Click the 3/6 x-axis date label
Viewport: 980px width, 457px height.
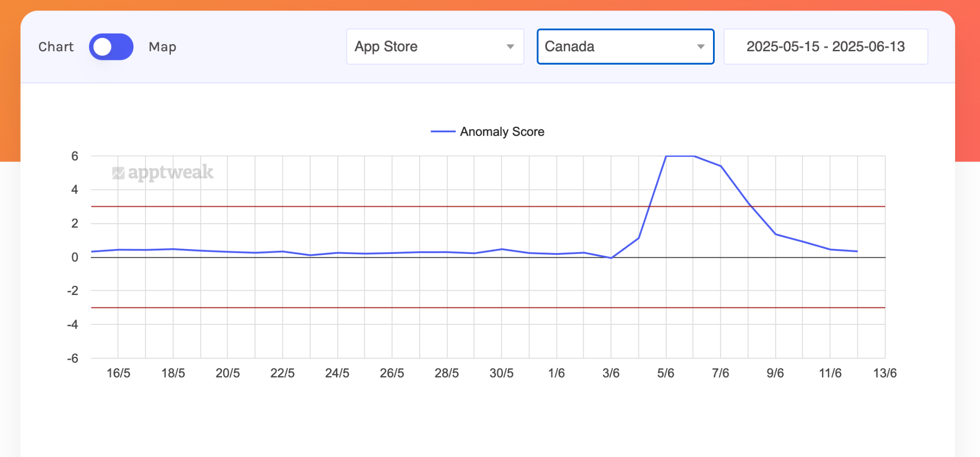[611, 373]
